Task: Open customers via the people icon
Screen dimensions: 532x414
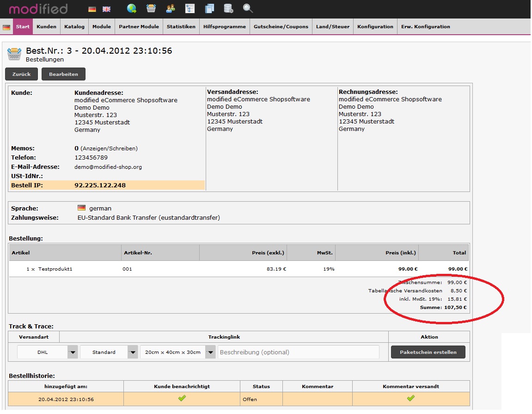Action: click(x=171, y=8)
